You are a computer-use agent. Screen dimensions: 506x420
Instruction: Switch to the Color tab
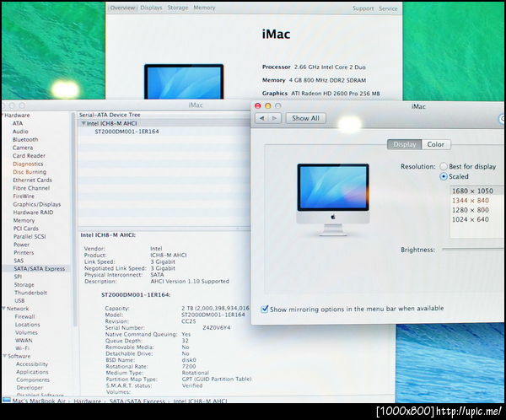coord(436,144)
